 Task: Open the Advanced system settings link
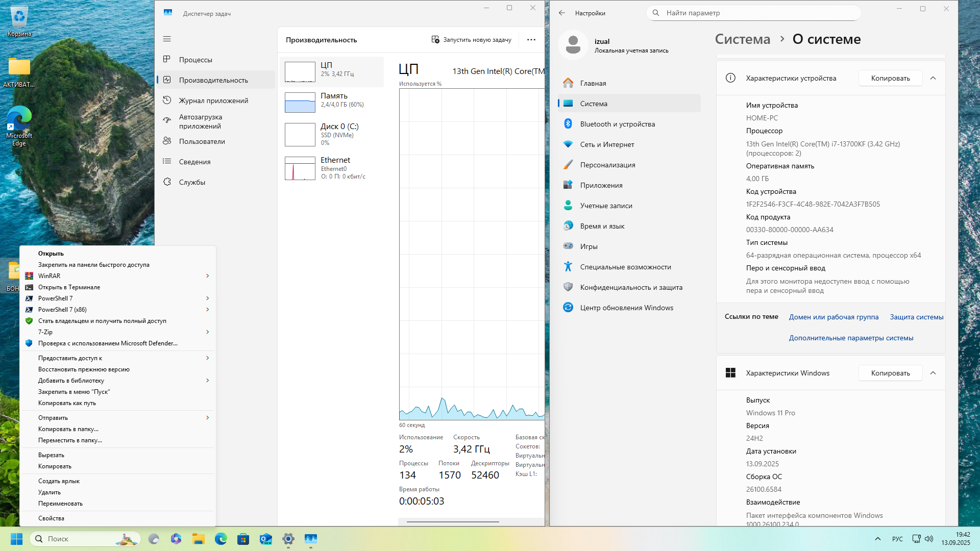(x=851, y=338)
